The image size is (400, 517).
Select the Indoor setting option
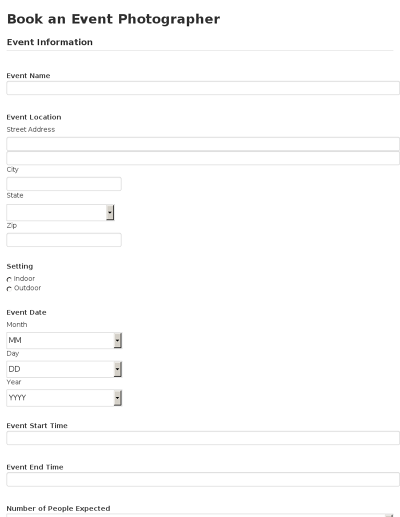tap(9, 279)
